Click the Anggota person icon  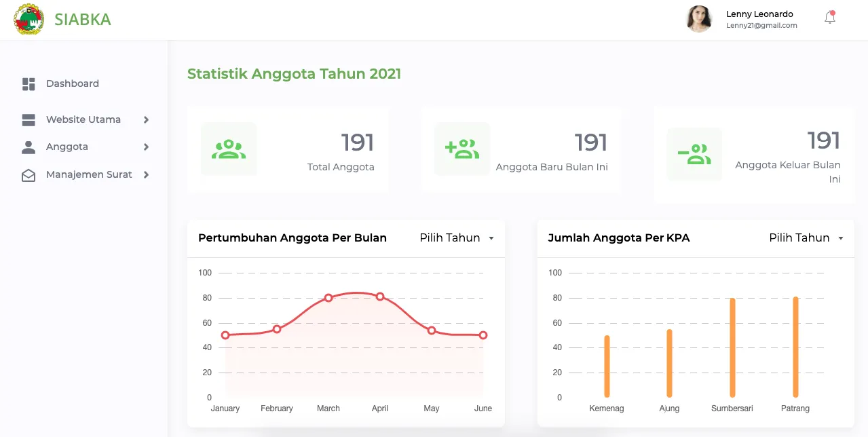point(29,147)
